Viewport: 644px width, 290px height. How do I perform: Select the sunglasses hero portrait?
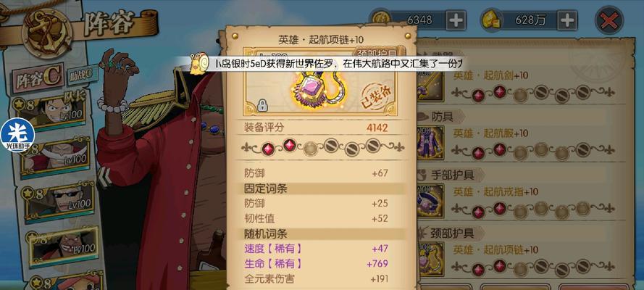pyautogui.click(x=60, y=202)
